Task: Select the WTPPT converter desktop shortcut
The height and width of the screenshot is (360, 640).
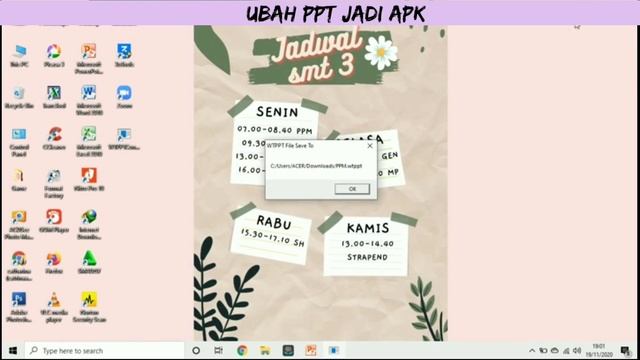Action: pos(124,138)
